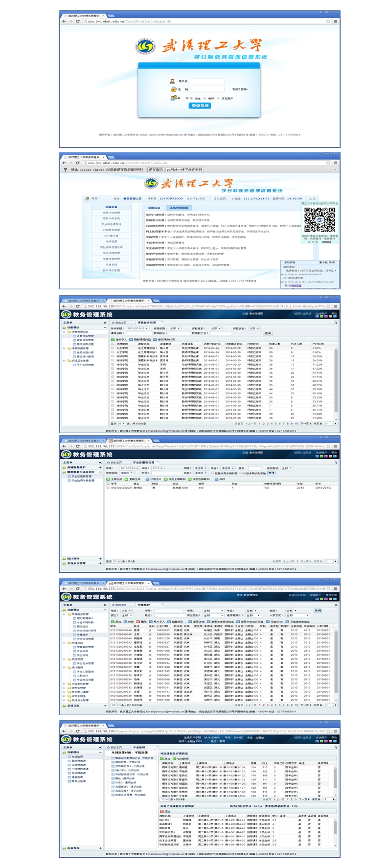This screenshot has height=868, width=388.
Task: Click the 退选 icon in the 专业选课 window
Action: click(x=162, y=811)
